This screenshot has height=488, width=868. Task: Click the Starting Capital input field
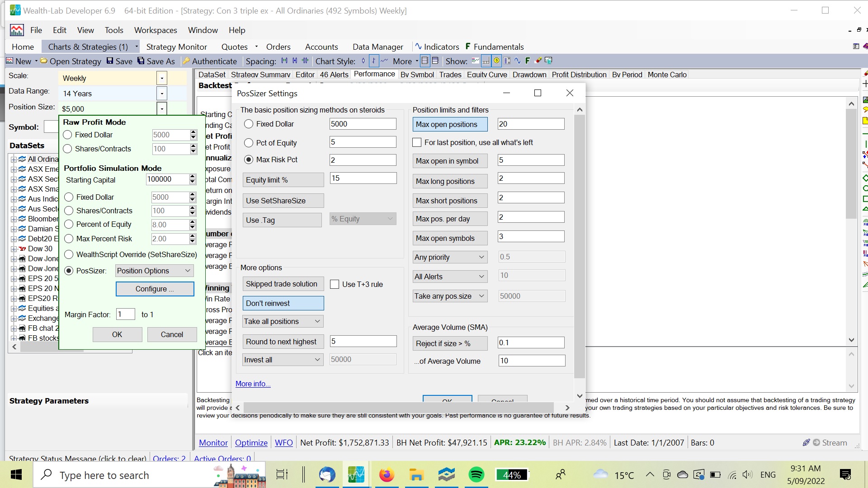tap(167, 179)
